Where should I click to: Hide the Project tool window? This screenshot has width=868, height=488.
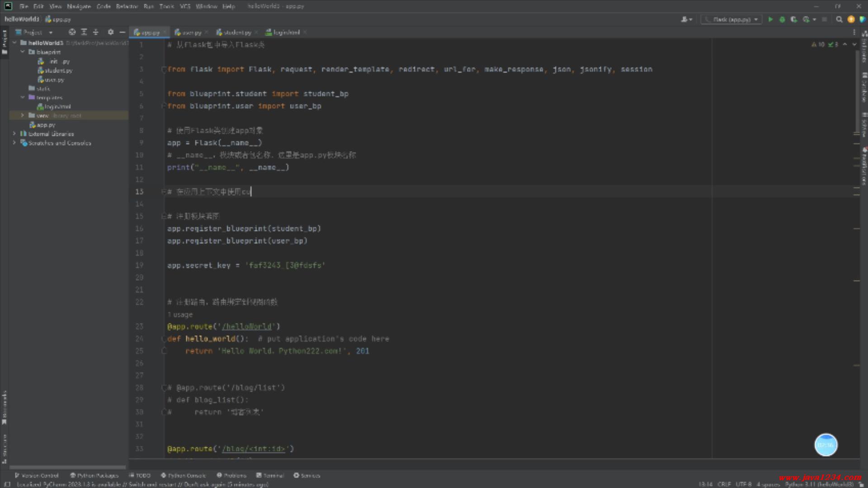122,32
